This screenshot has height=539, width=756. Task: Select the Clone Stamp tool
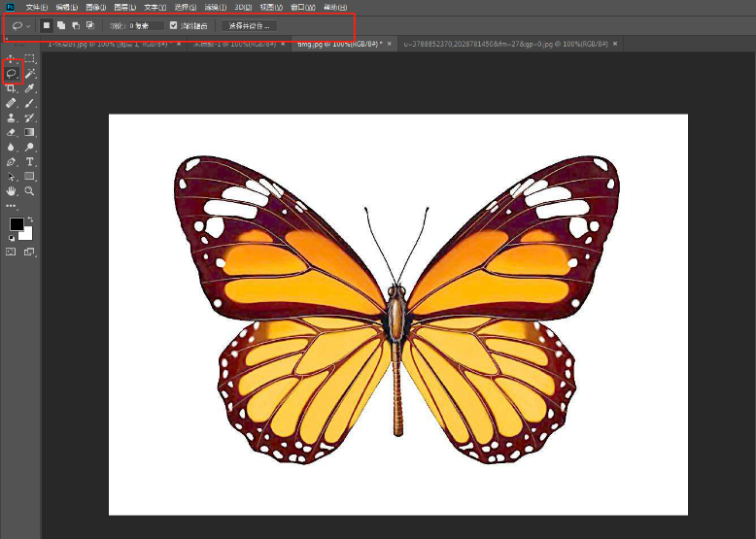12,118
